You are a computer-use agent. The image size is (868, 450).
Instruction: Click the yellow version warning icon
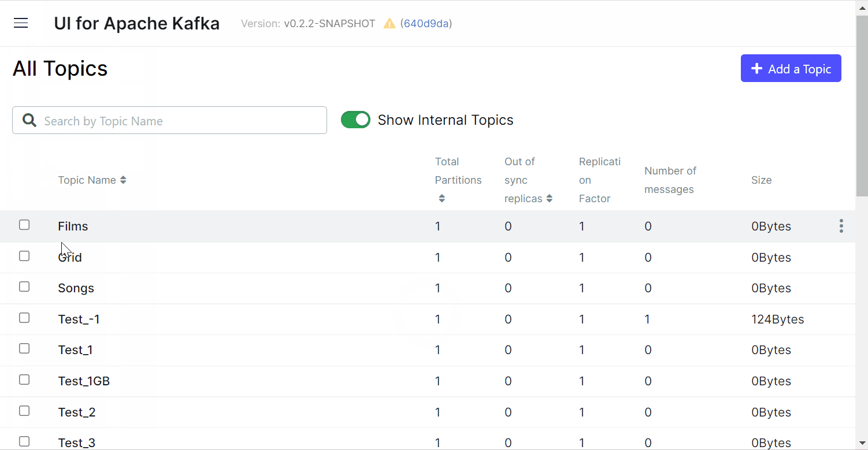(x=390, y=24)
